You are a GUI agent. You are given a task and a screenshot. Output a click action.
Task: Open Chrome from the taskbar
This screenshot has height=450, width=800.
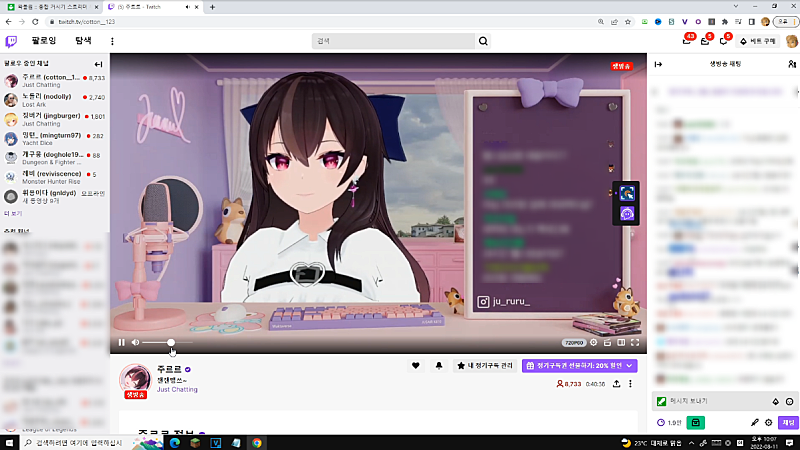coord(257,443)
